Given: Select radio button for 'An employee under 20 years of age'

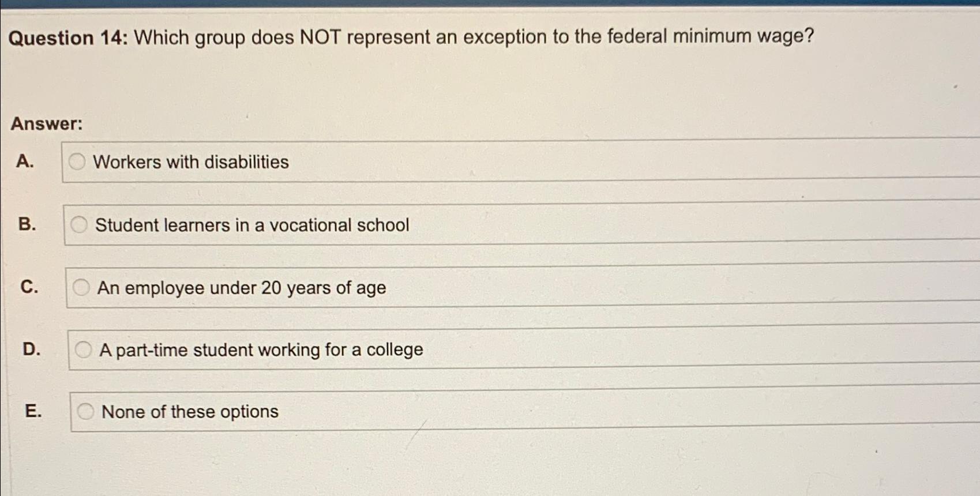Looking at the screenshot, I should tap(82, 287).
